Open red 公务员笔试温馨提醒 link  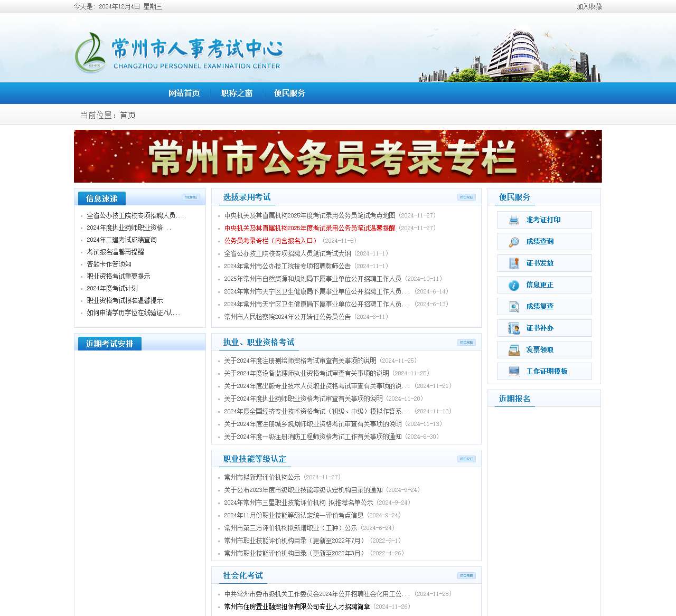309,228
